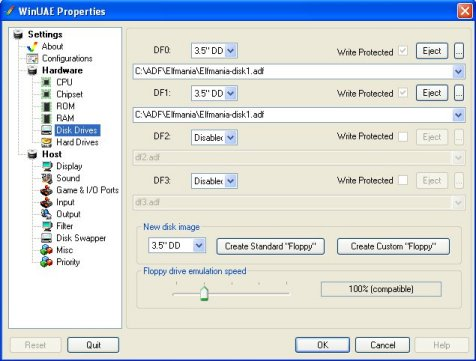Browse for a DF1 disk image
The width and height of the screenshot is (476, 361).
459,93
